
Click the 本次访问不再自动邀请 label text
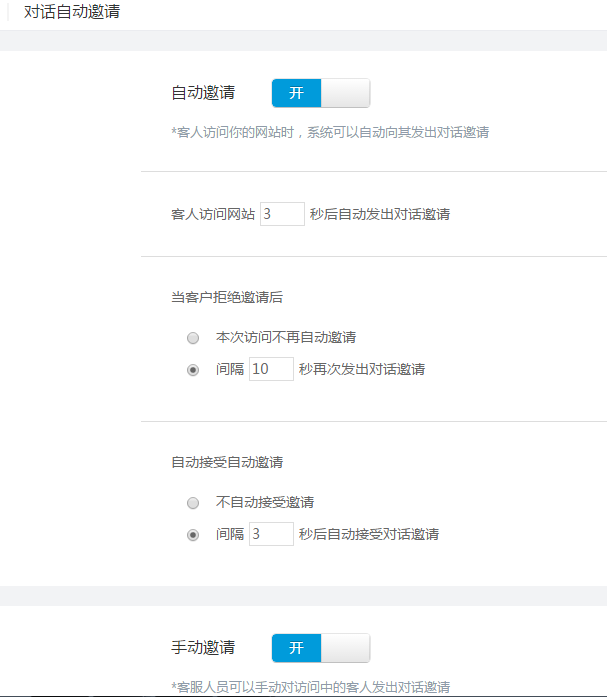[x=286, y=337]
